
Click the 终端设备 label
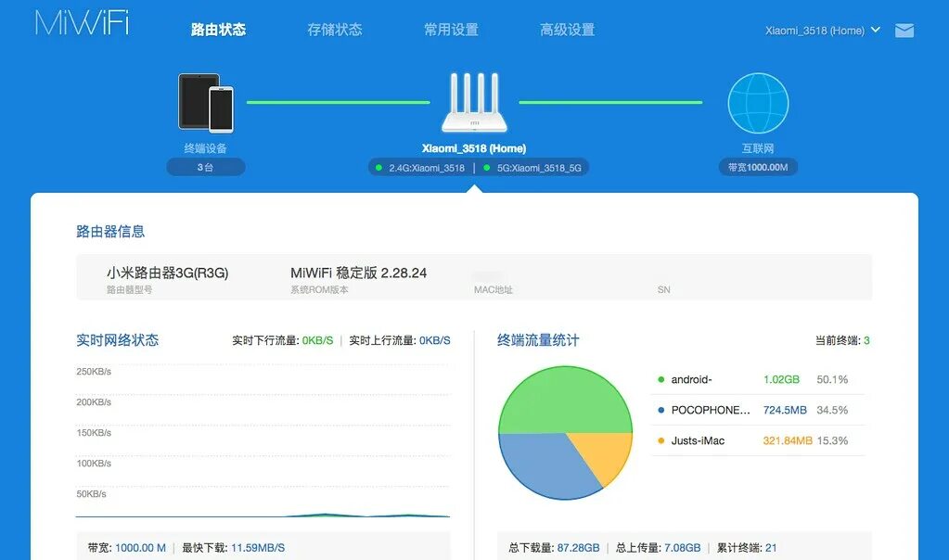tap(206, 148)
